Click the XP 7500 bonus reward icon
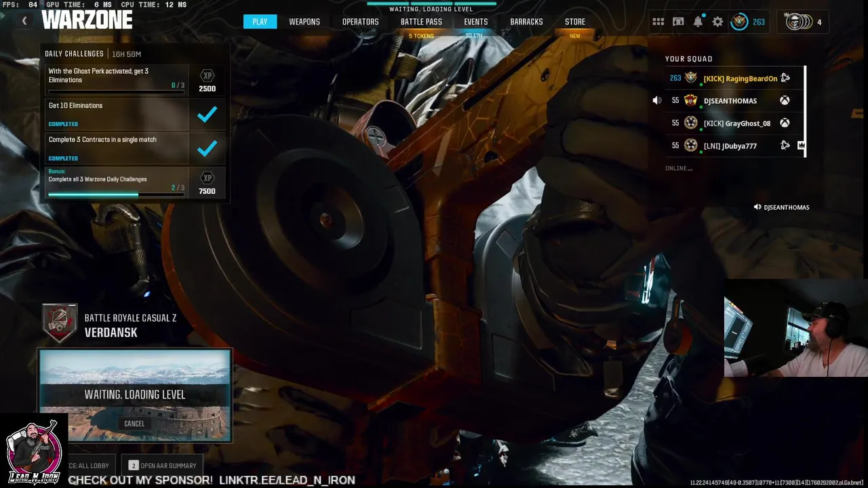This screenshot has height=488, width=868. click(x=208, y=178)
